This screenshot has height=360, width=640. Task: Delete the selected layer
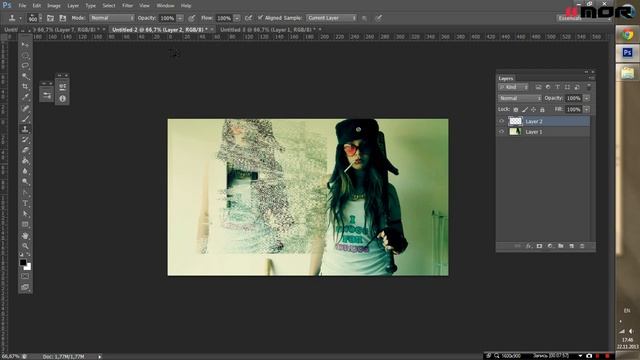pos(582,246)
